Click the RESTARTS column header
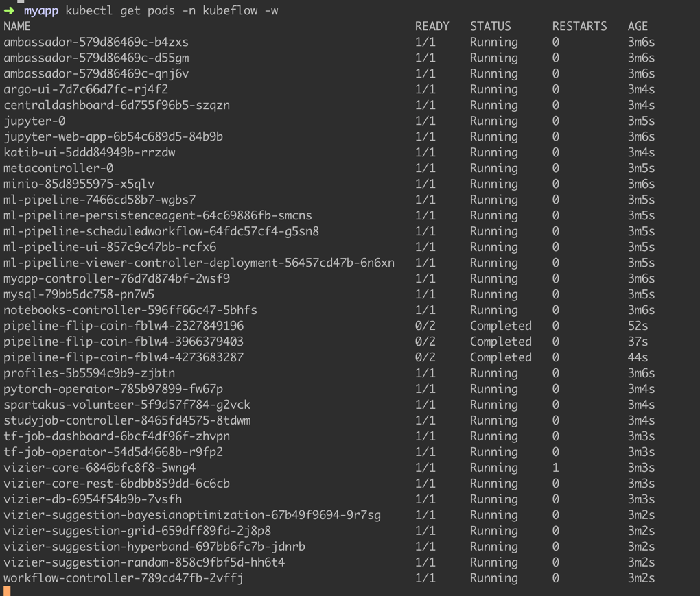The width and height of the screenshot is (700, 596). click(x=579, y=27)
